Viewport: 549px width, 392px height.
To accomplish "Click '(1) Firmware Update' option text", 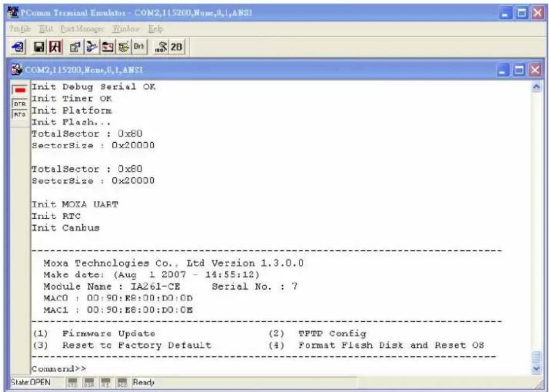I will pyautogui.click(x=94, y=333).
